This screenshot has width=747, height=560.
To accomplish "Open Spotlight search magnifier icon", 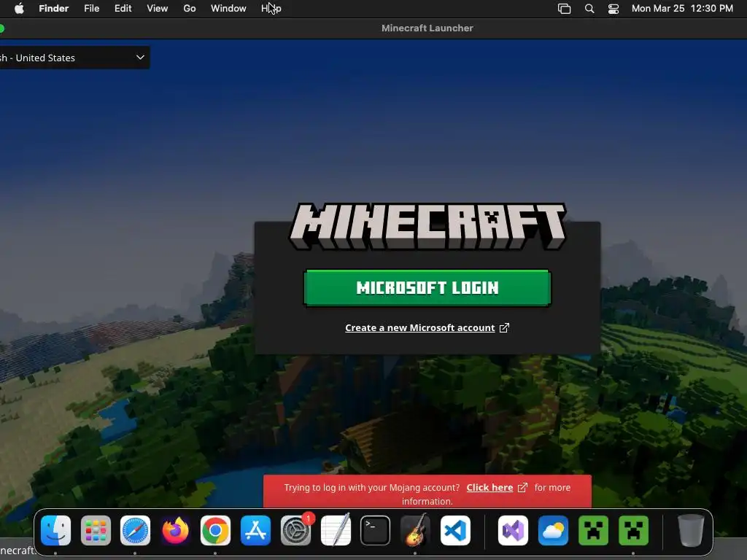I will [x=589, y=9].
